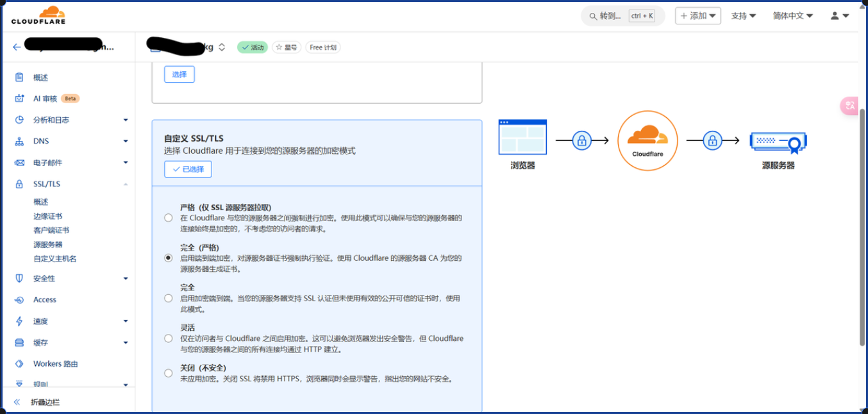Open the Workers 路由 menu item
868x414 pixels.
(56, 364)
